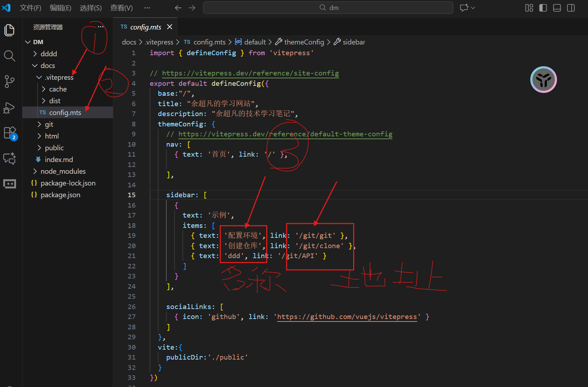This screenshot has height=387, width=588.
Task: Collapse the .vitepress folder
Action: 59,77
